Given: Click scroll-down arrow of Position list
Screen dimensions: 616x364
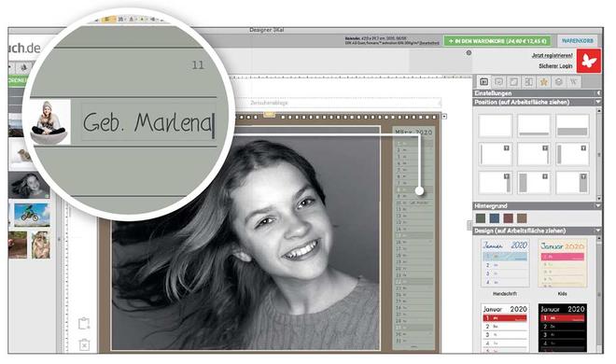Looking at the screenshot, I should 598,198.
